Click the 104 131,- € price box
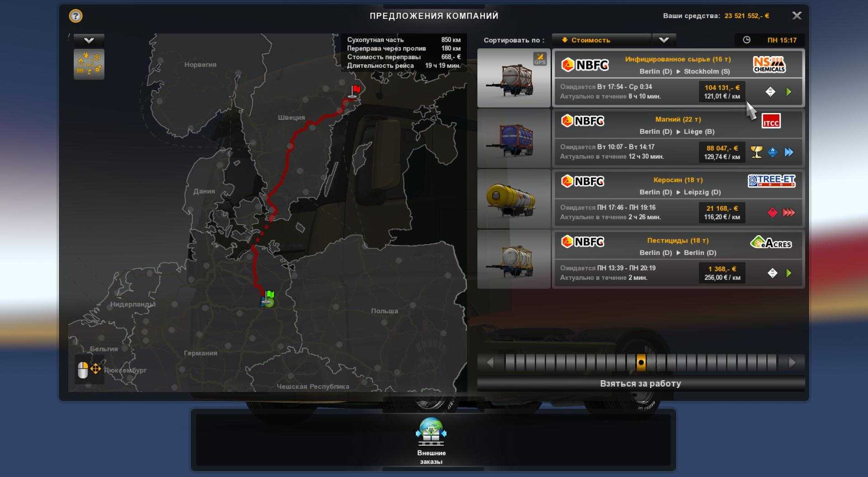This screenshot has width=868, height=477. pyautogui.click(x=722, y=92)
